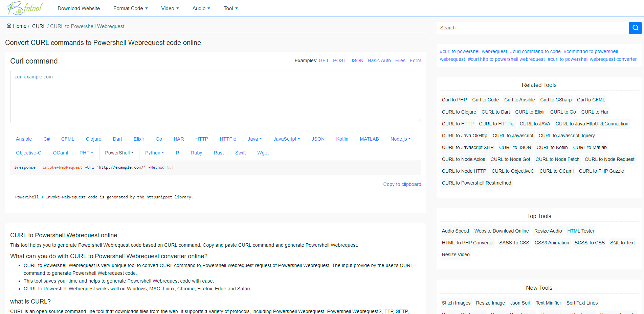Open Download Website in navbar
644x314 pixels.
79,8
